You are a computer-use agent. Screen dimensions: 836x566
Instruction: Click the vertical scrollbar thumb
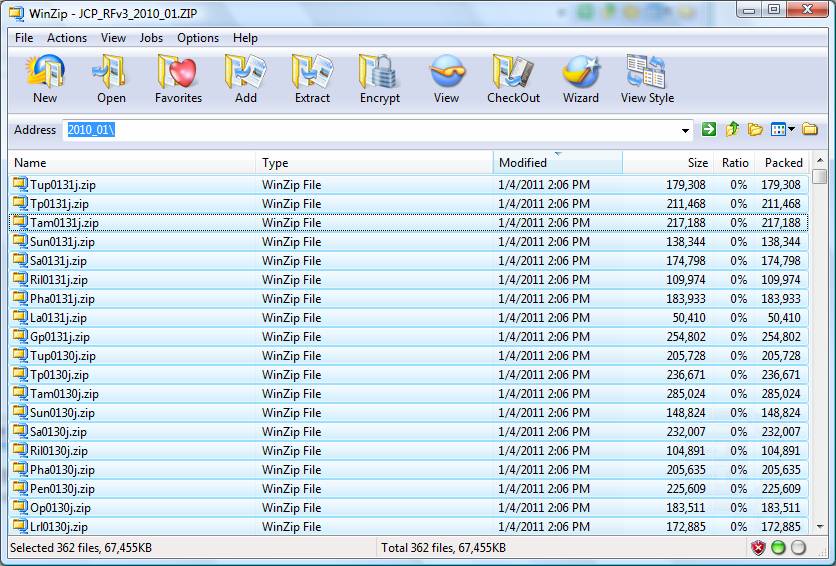point(820,176)
